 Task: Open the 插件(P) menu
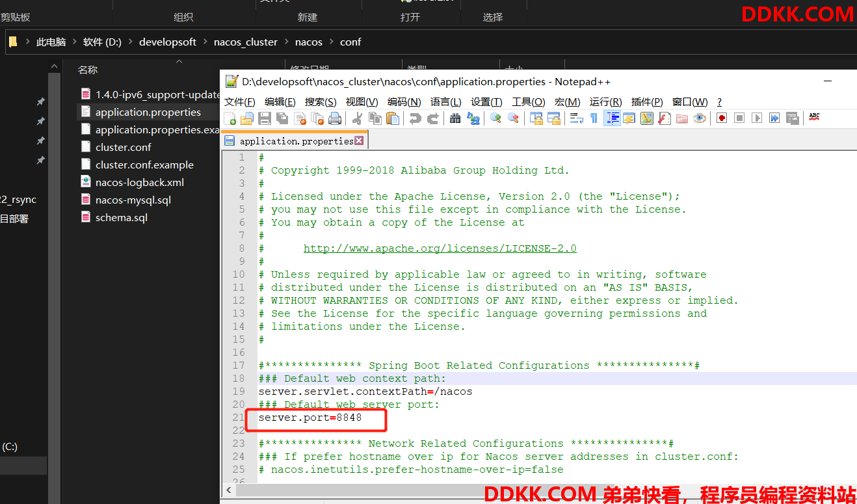[647, 102]
